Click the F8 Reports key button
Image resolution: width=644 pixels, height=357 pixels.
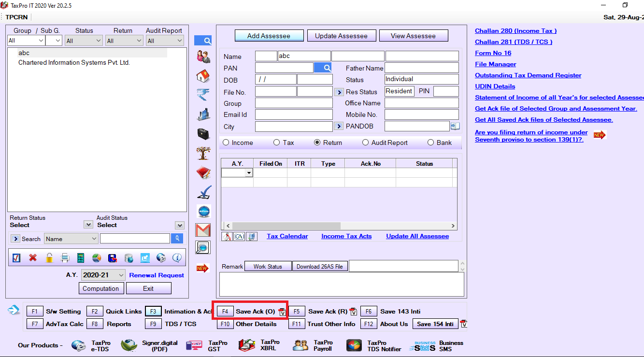click(95, 324)
